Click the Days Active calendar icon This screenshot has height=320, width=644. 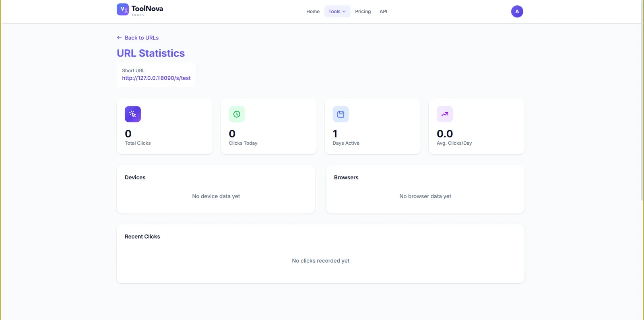(341, 114)
